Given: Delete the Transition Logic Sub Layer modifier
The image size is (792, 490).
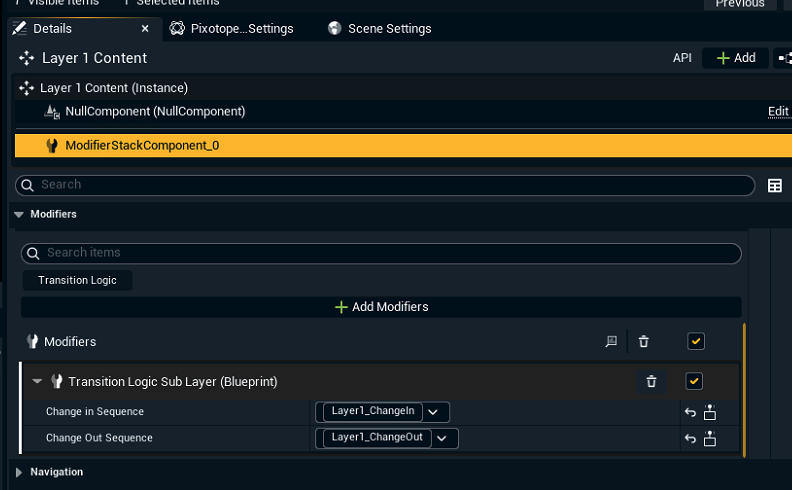Looking at the screenshot, I should click(x=651, y=381).
